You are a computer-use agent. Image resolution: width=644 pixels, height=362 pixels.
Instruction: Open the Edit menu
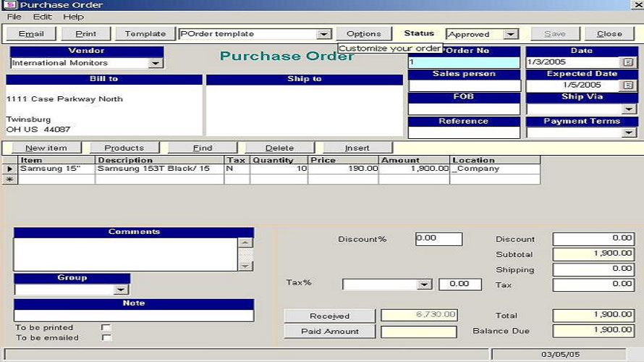42,17
